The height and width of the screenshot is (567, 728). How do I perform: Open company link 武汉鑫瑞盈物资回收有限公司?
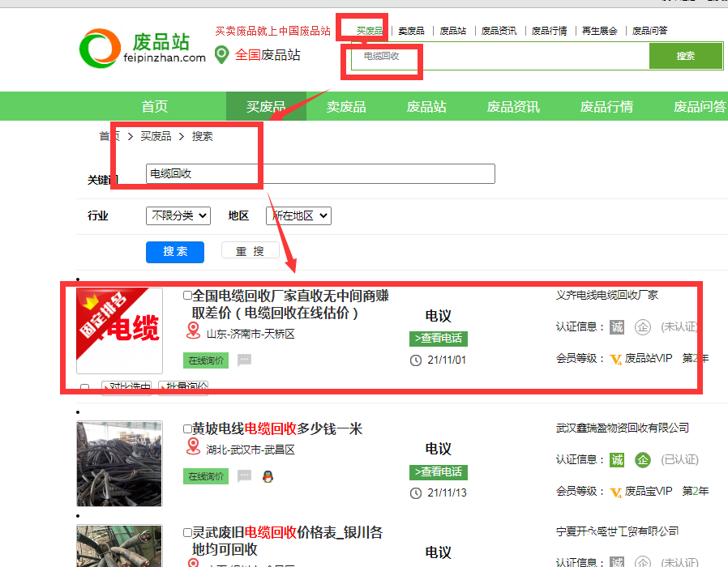623,428
